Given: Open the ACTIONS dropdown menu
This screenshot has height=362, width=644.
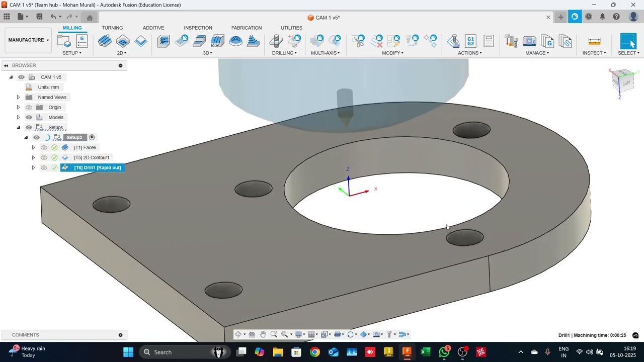Looking at the screenshot, I should 470,53.
